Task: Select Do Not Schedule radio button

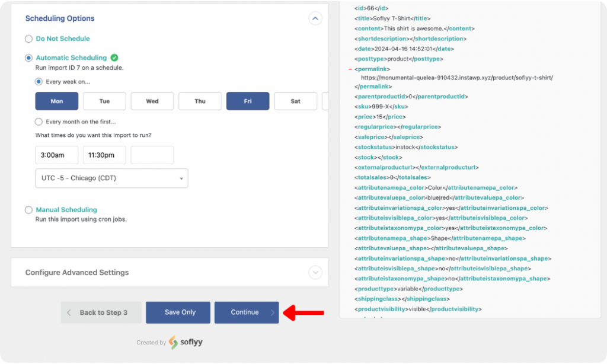Action: point(28,39)
